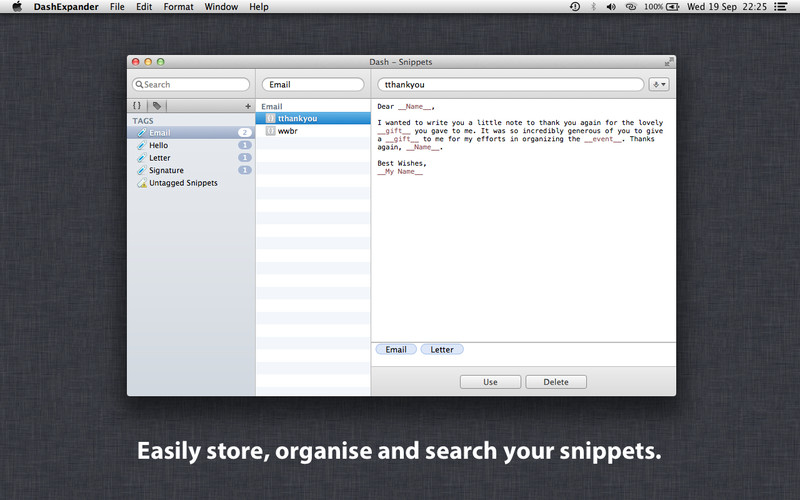Click the Hello tag's pencil icon
This screenshot has height=500, width=800.
click(142, 145)
